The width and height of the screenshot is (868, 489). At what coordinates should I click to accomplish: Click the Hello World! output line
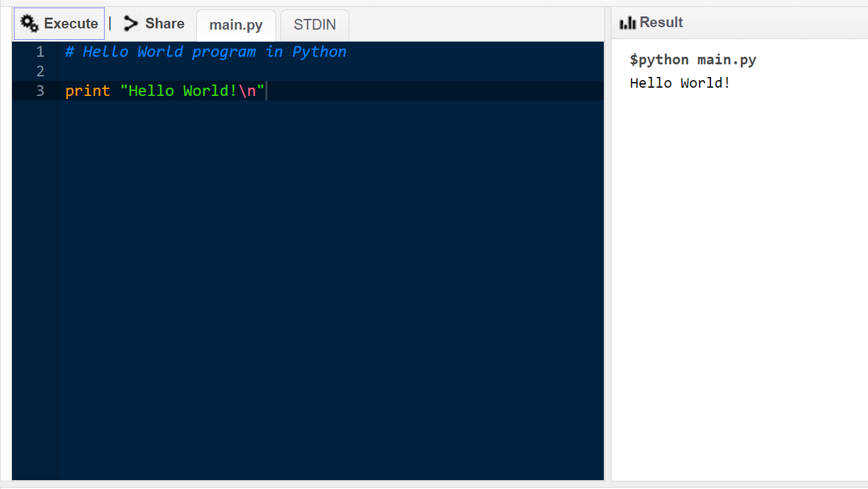click(680, 83)
